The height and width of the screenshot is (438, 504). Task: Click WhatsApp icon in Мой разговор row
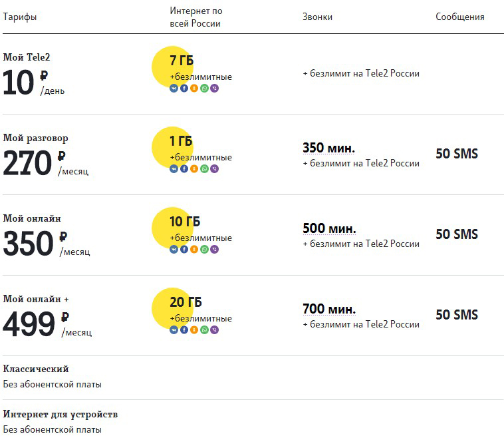(x=204, y=168)
